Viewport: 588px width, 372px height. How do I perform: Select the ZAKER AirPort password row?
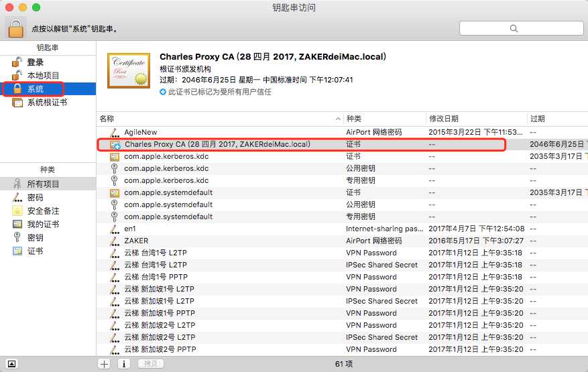click(x=342, y=241)
